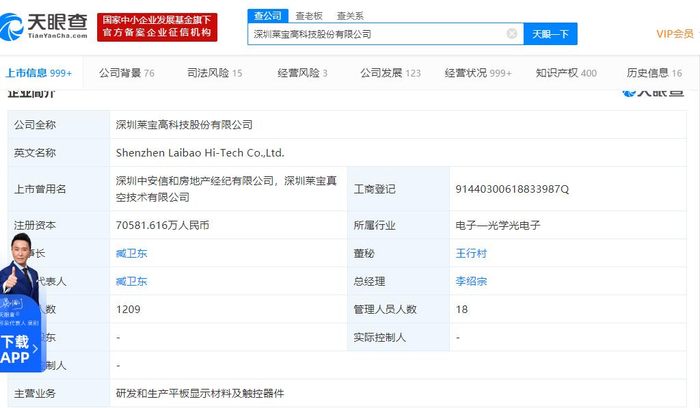
Task: Switch to the 查关系 search tab
Action: point(350,16)
